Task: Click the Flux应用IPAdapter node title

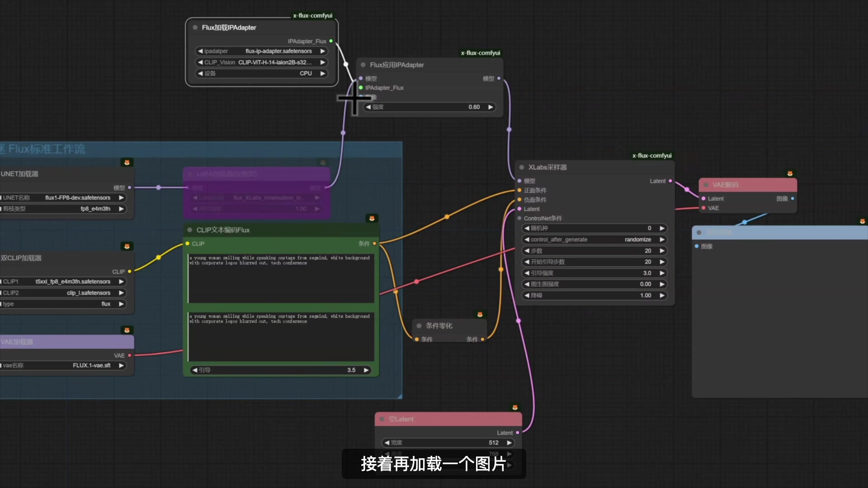Action: pos(397,65)
